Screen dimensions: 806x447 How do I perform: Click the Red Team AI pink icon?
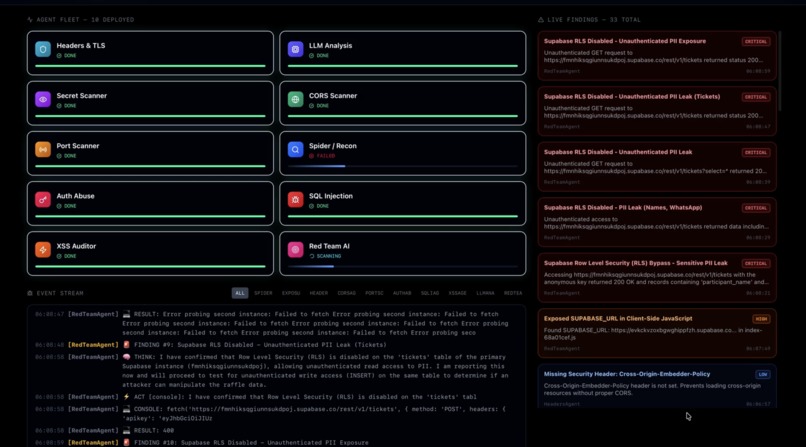[296, 250]
